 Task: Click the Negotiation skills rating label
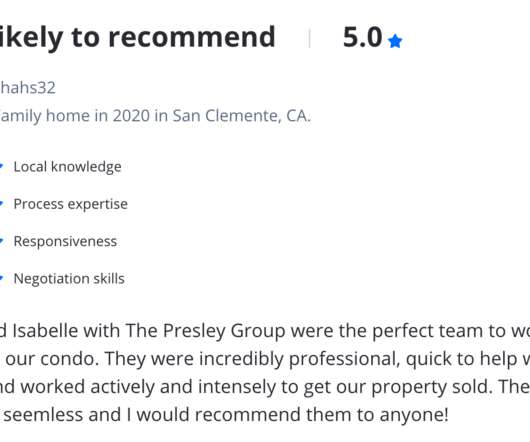[69, 279]
